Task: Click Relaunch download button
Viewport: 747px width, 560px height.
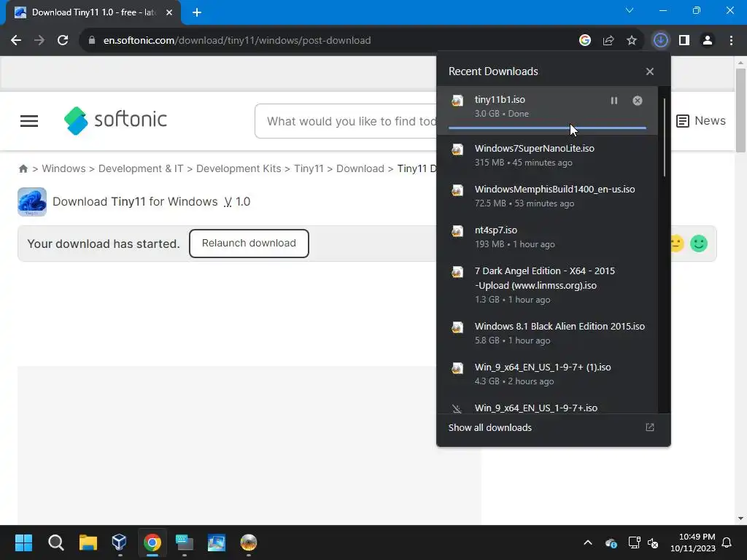Action: [249, 244]
